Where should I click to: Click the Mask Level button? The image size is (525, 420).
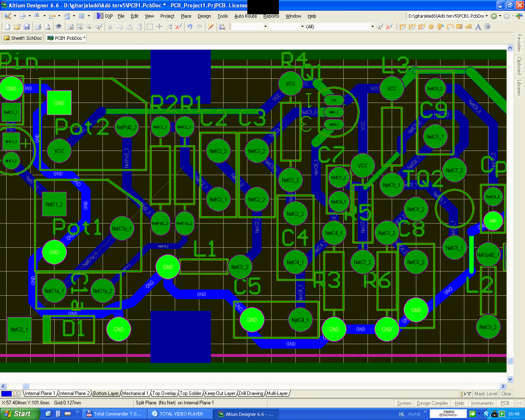click(x=486, y=394)
